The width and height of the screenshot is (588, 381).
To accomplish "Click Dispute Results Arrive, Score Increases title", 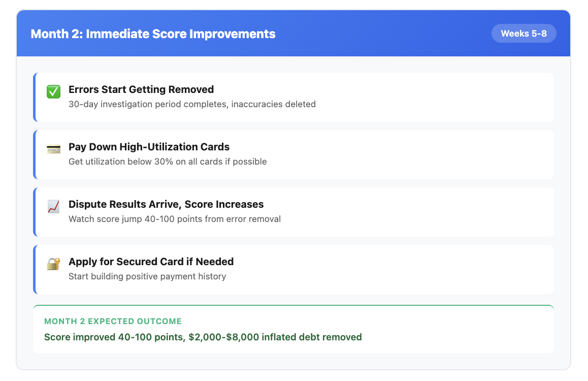I will pyautogui.click(x=166, y=204).
